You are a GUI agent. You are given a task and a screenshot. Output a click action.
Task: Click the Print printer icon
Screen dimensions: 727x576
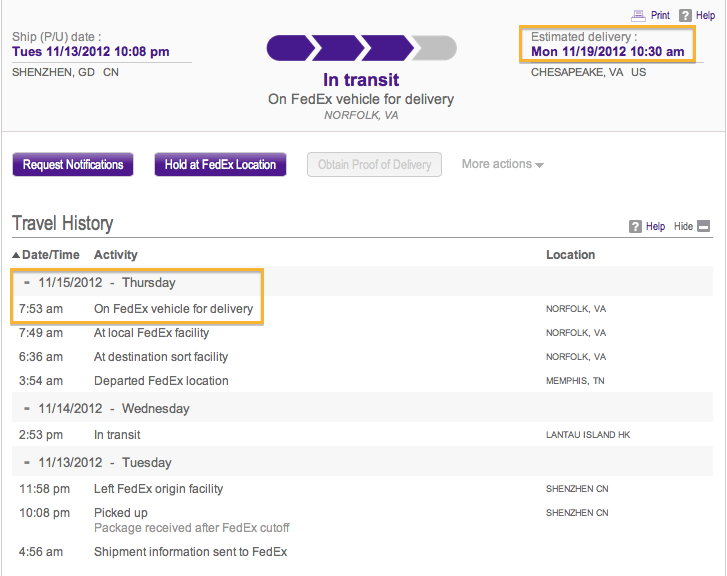tap(638, 16)
